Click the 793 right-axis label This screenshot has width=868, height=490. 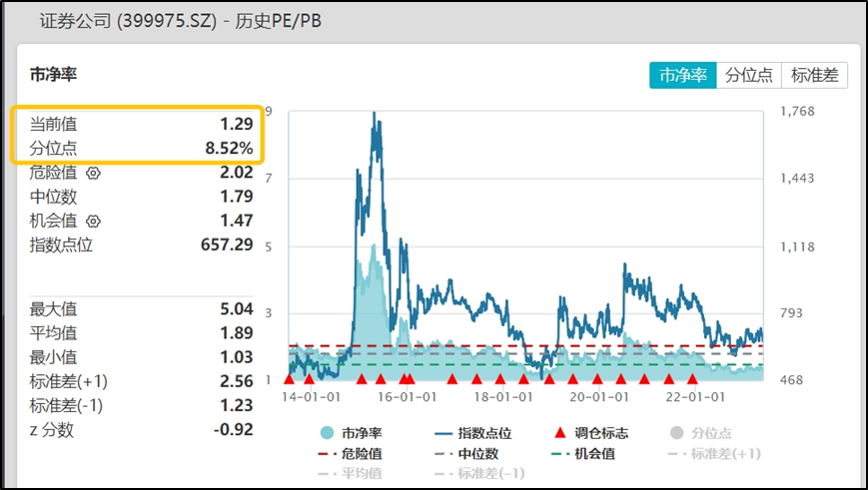(791, 313)
